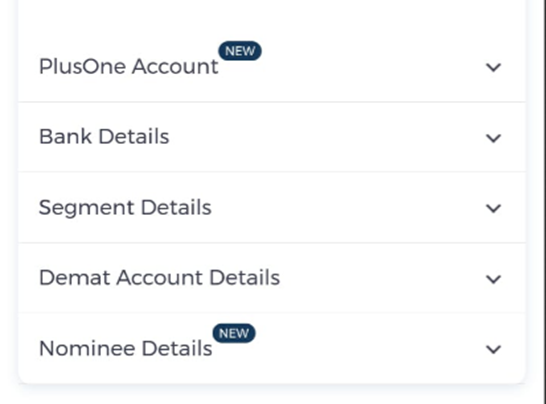Click empty space in the Bank Details row
546x404 pixels.
[327, 137]
